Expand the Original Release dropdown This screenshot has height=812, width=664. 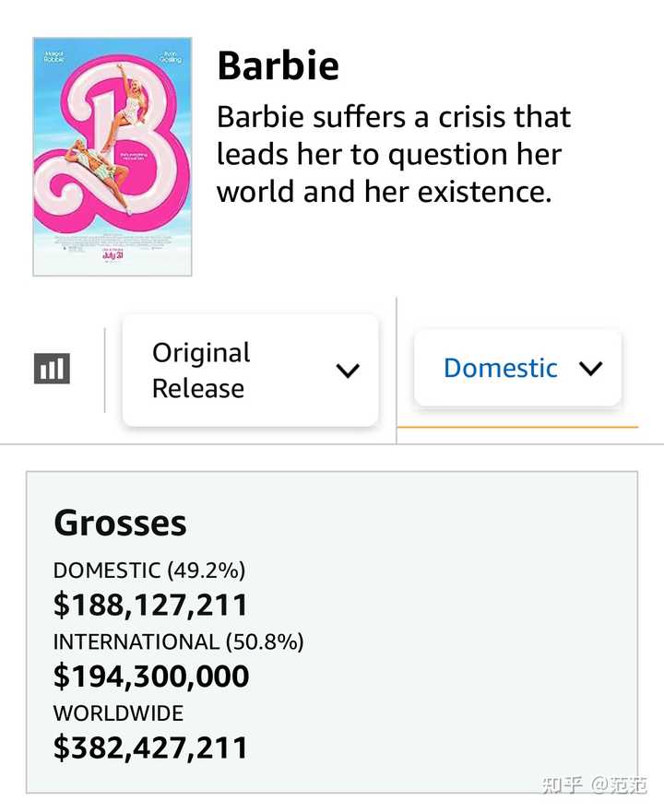[250, 371]
